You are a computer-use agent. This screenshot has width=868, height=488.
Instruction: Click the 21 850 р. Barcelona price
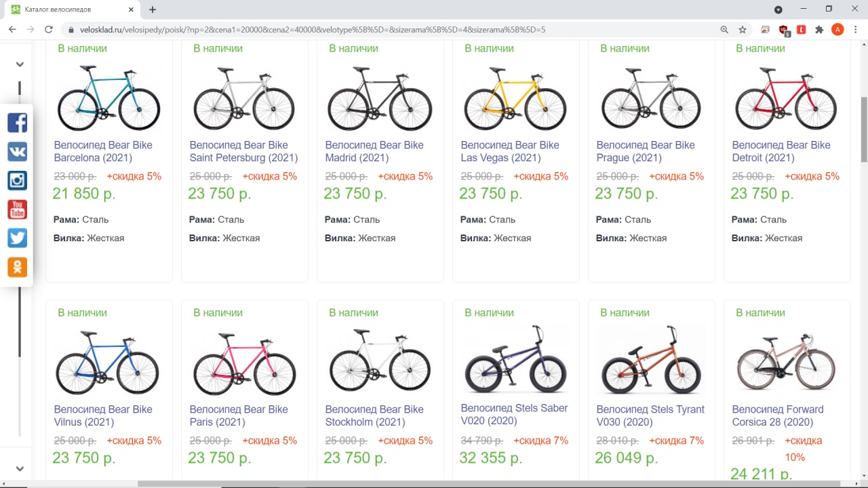(84, 194)
